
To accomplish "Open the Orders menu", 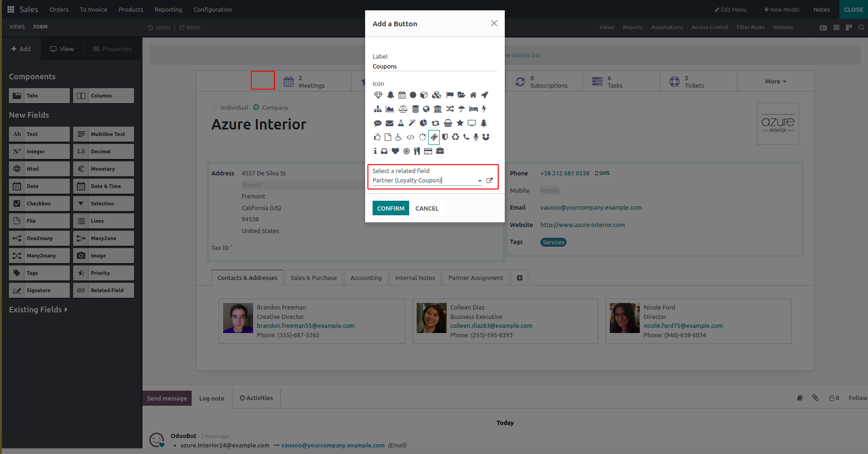I will click(x=59, y=9).
